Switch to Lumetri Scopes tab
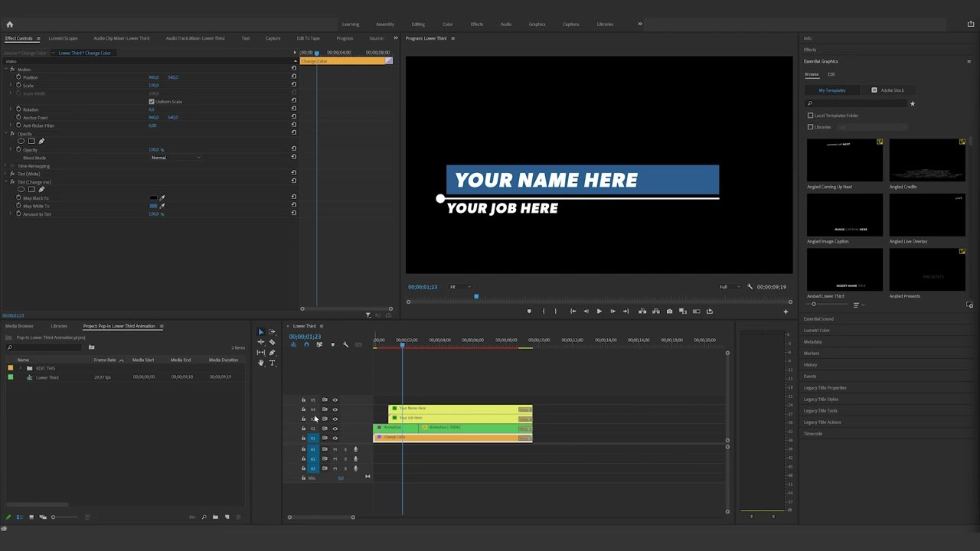The height and width of the screenshot is (551, 980). 63,38
